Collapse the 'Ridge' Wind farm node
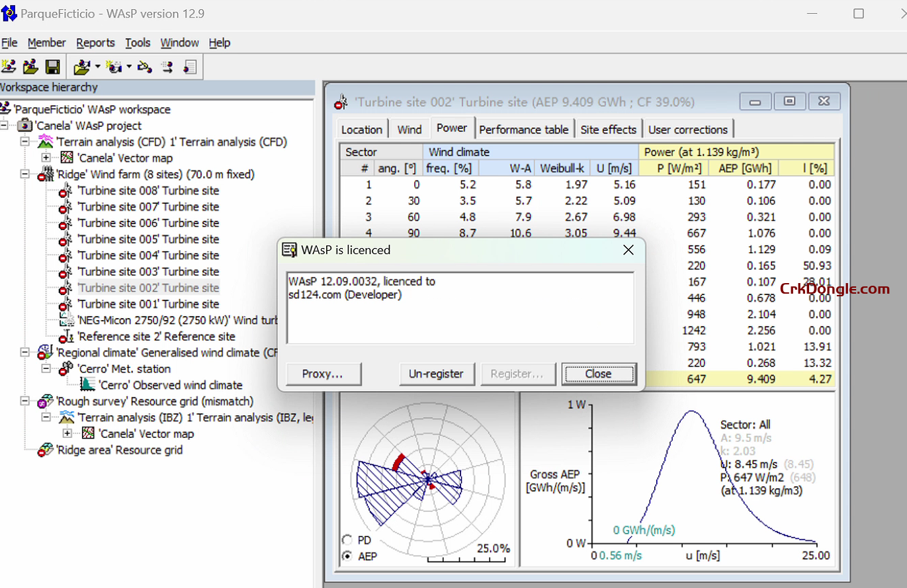 tap(24, 175)
